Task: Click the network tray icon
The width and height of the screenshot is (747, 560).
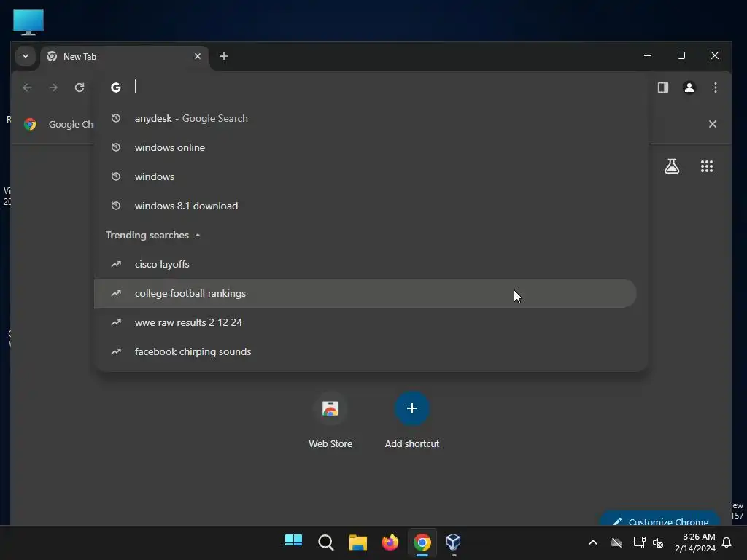Action: coord(639,542)
